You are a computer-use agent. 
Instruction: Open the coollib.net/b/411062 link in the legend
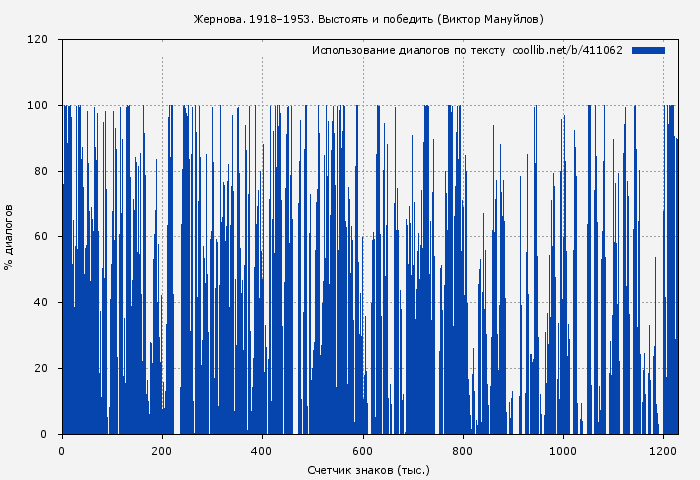[x=567, y=50]
